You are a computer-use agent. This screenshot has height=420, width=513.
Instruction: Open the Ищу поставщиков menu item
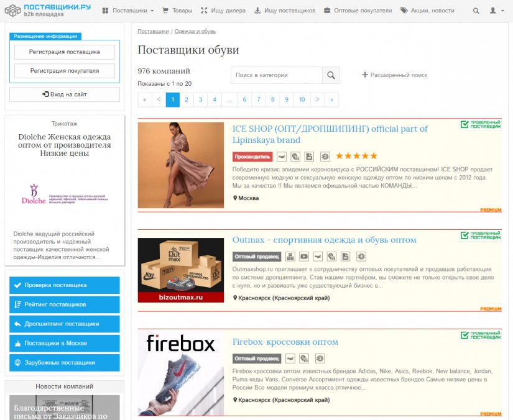pos(285,11)
